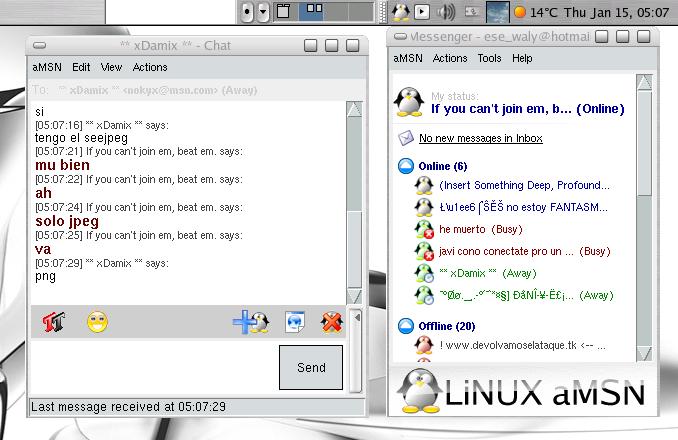Open the Actions menu in Messenger window
This screenshot has height=440, width=678.
(450, 58)
